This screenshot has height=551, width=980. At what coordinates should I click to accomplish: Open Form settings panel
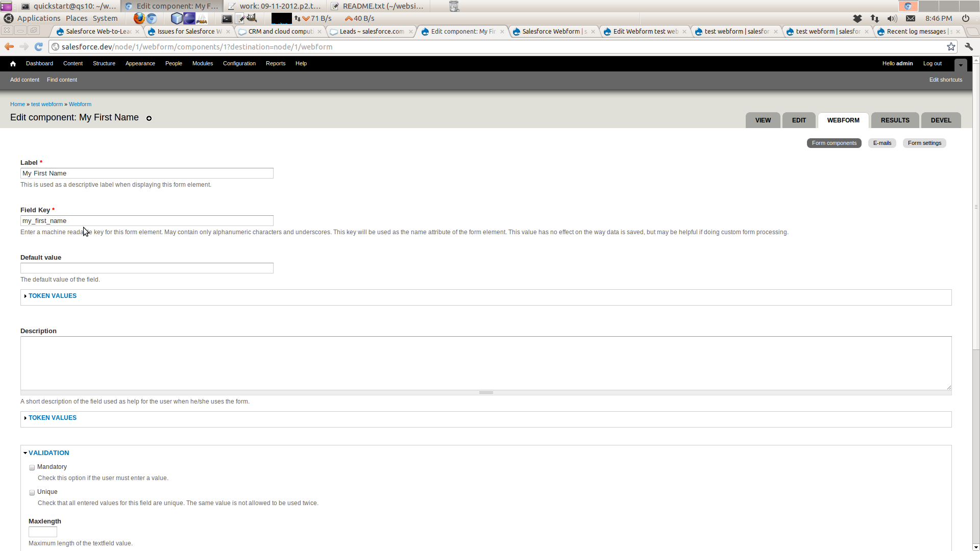(925, 143)
